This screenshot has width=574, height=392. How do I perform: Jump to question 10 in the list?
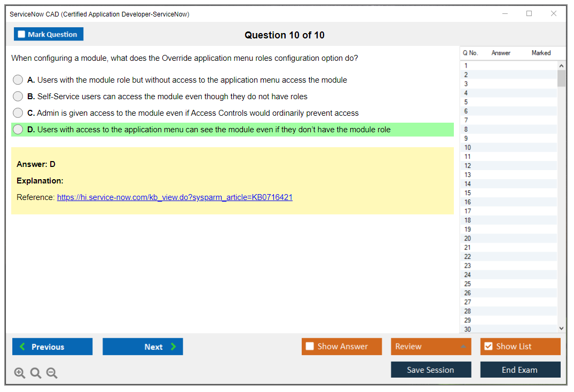pos(468,148)
